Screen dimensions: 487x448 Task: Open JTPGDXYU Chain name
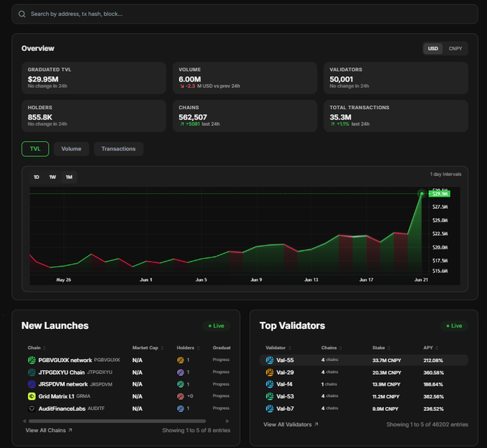(62, 372)
